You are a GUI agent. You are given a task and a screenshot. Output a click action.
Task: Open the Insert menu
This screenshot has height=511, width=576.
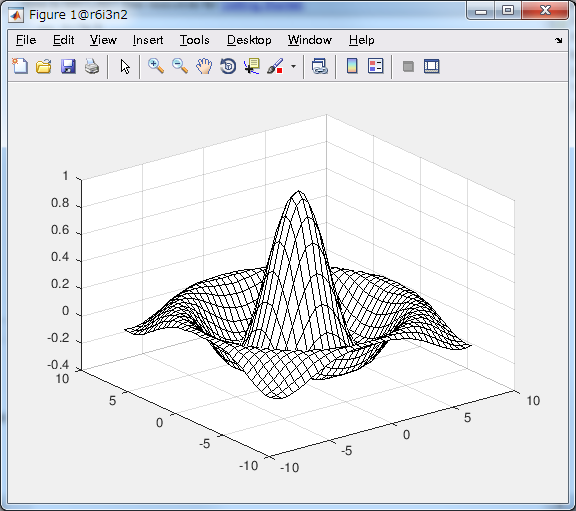tap(148, 40)
